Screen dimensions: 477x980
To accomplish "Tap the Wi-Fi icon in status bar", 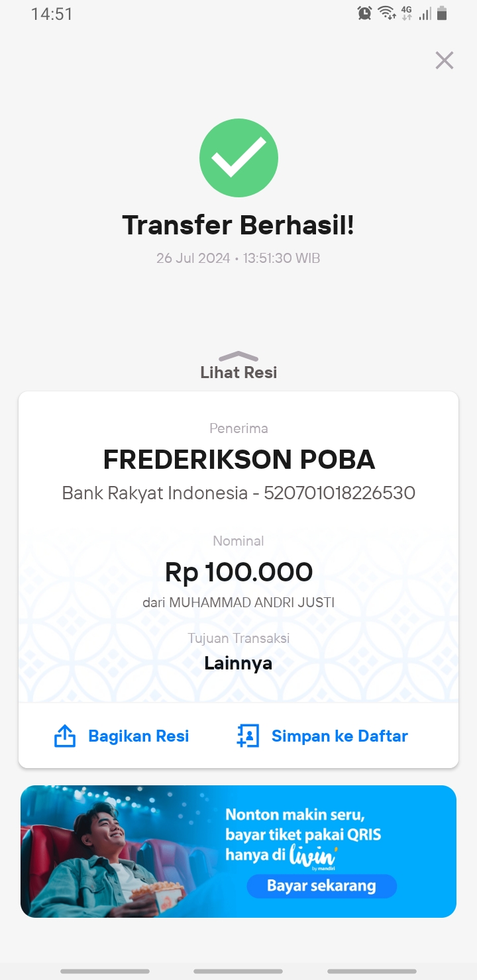I will pos(386,13).
